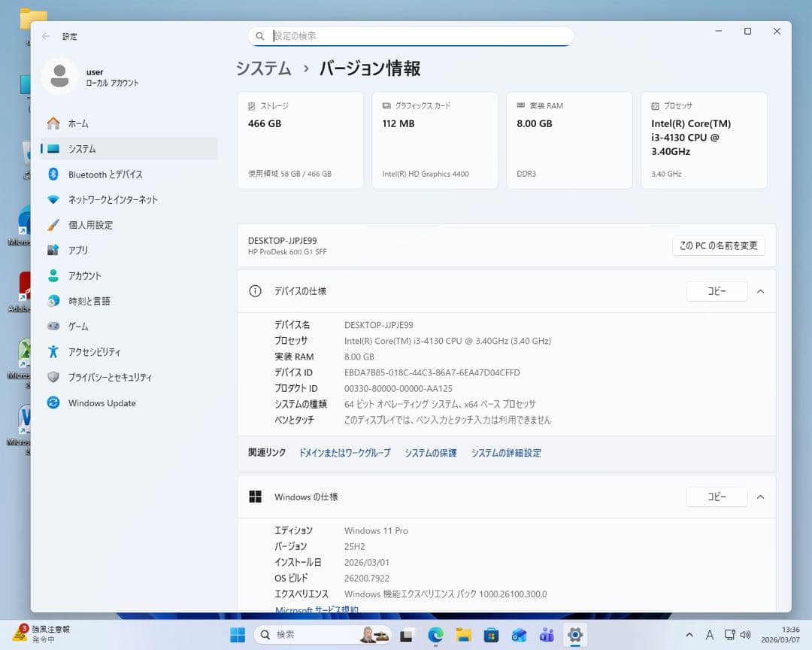The width and height of the screenshot is (812, 650).
Task: Click the info icon beside デバイスの仕様
Action: coord(256,291)
